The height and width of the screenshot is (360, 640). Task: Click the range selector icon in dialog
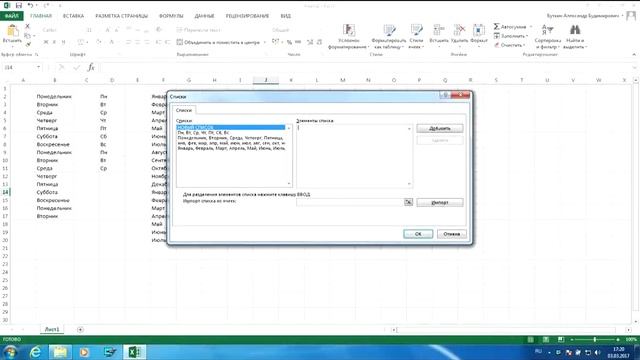[x=408, y=202]
